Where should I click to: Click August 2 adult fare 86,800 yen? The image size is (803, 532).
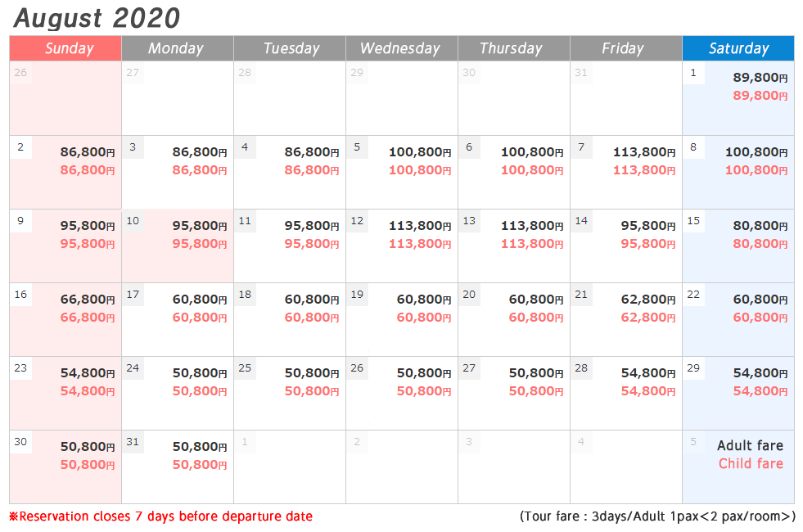[88, 152]
